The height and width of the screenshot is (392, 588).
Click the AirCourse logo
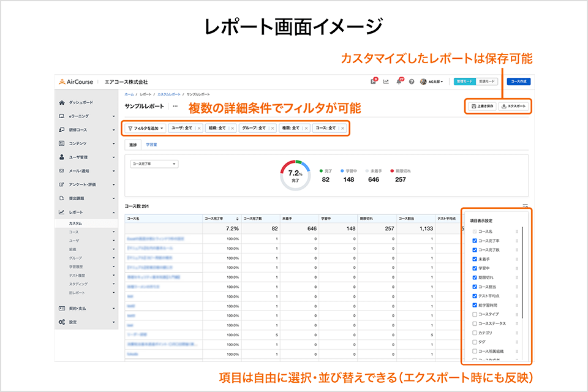click(x=76, y=82)
